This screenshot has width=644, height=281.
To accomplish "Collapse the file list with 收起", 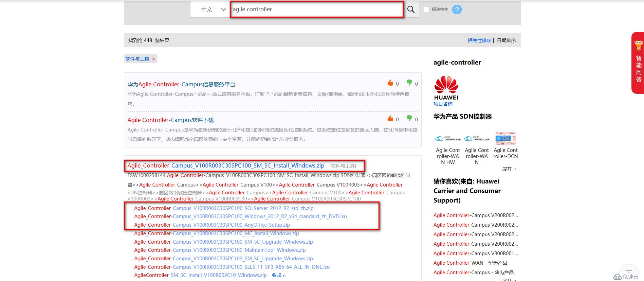I will (x=279, y=275).
